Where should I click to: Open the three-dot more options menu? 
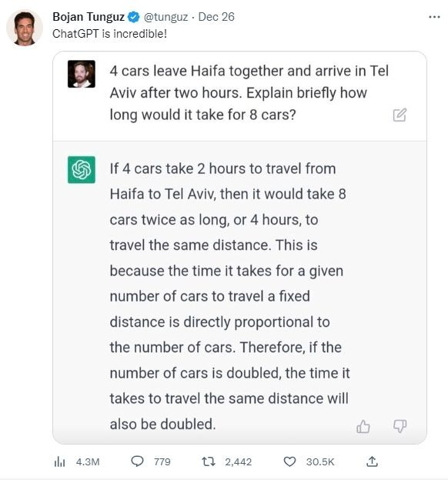pos(434,17)
